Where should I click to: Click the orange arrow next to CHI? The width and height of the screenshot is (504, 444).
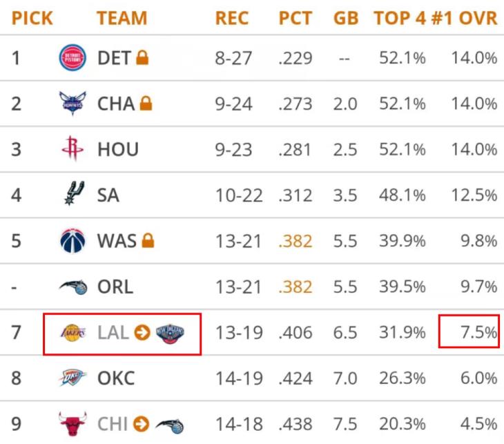[x=141, y=423]
